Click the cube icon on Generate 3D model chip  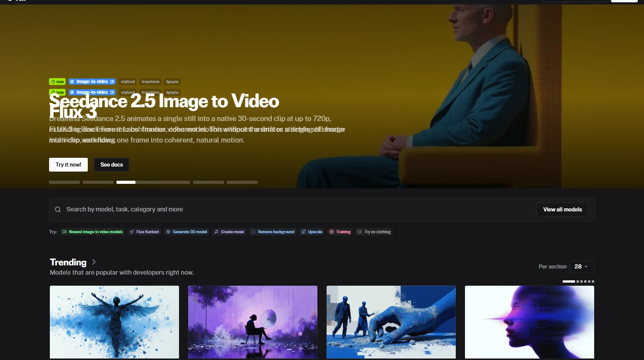(x=168, y=232)
